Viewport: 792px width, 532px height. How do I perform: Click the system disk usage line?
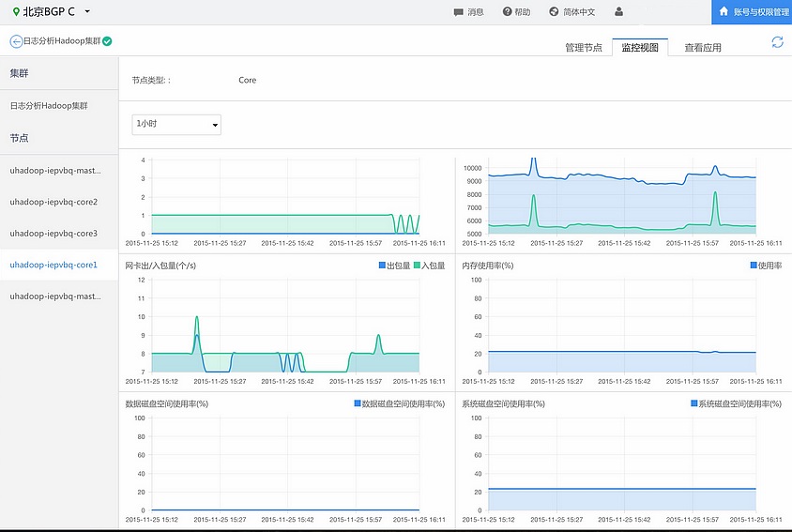(x=622, y=489)
